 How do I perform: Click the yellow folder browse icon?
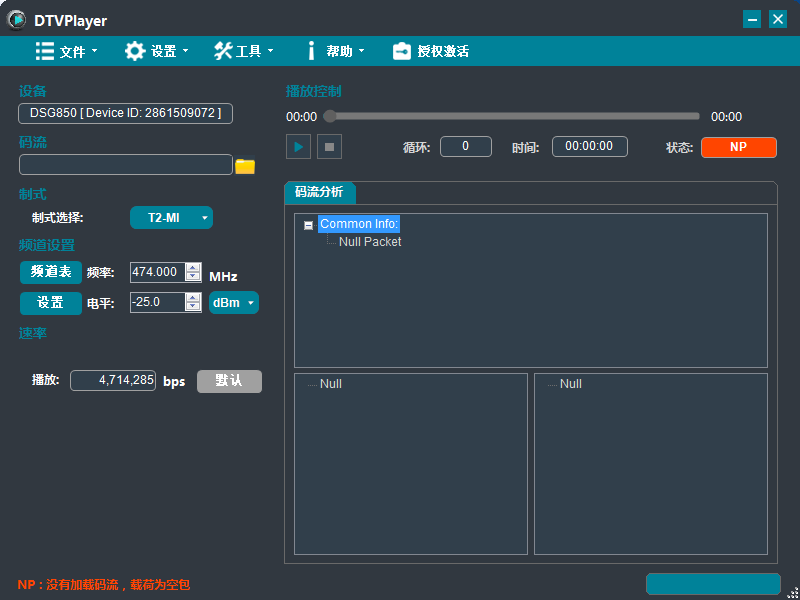(x=245, y=166)
